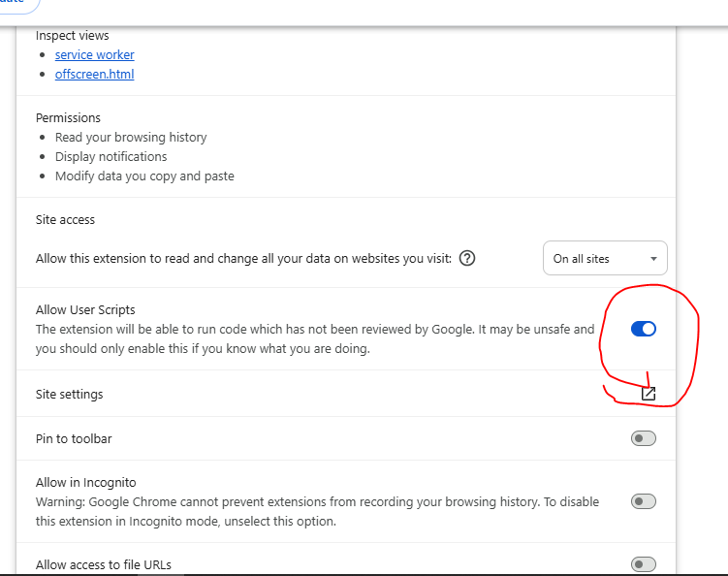
Task: Select 'Display notifications' permission text
Action: point(111,157)
